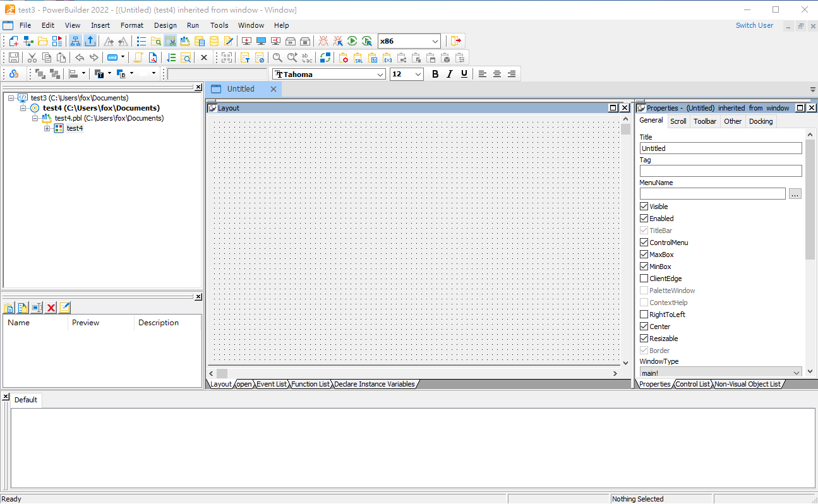Start Debug with the bug icon
818x504 pixels.
(323, 41)
